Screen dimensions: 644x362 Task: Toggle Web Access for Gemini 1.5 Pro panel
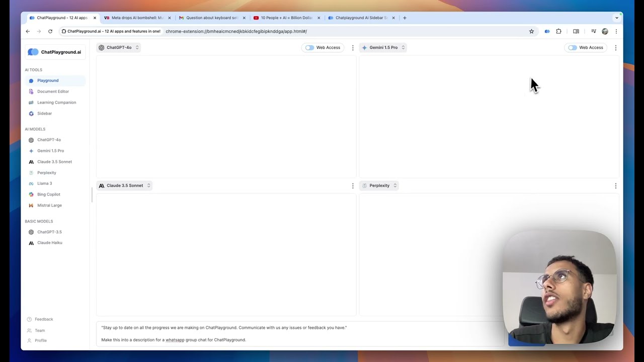[573, 48]
